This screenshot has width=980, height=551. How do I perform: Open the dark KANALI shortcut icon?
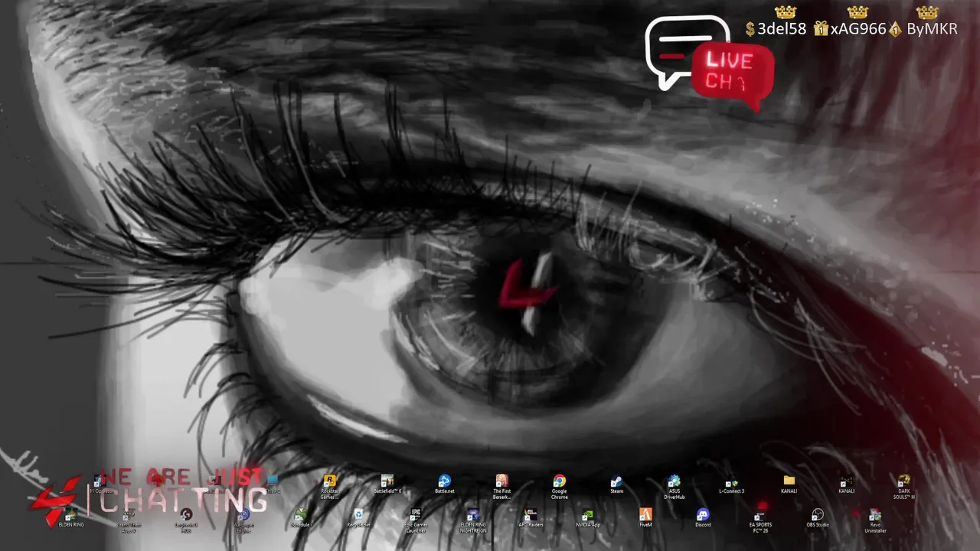click(846, 484)
